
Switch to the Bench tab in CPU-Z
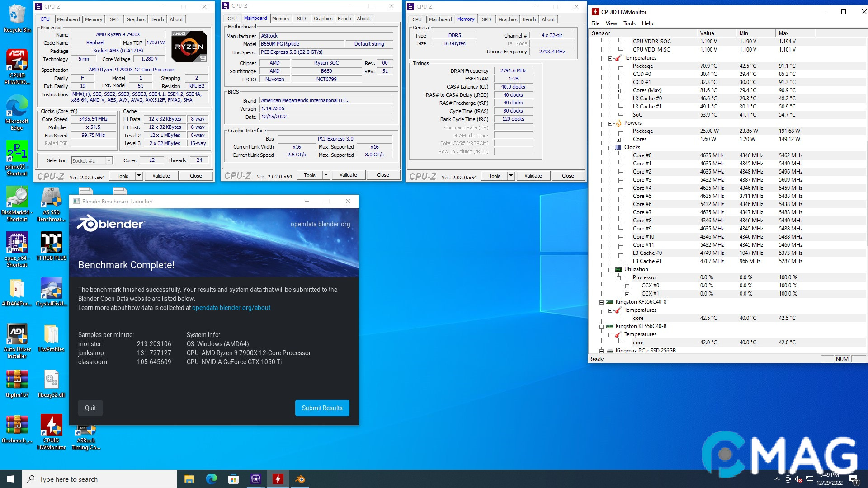pos(157,19)
